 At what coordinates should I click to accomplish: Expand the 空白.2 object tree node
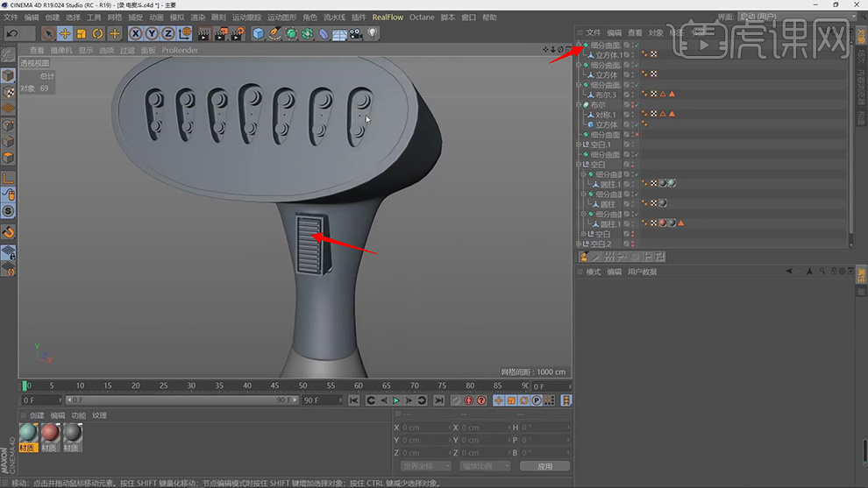[x=580, y=244]
